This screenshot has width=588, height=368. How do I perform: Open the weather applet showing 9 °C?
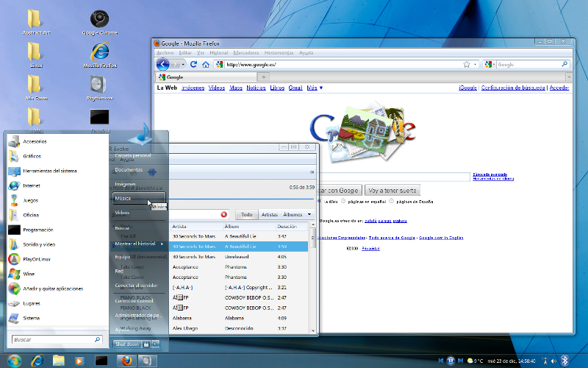474,361
